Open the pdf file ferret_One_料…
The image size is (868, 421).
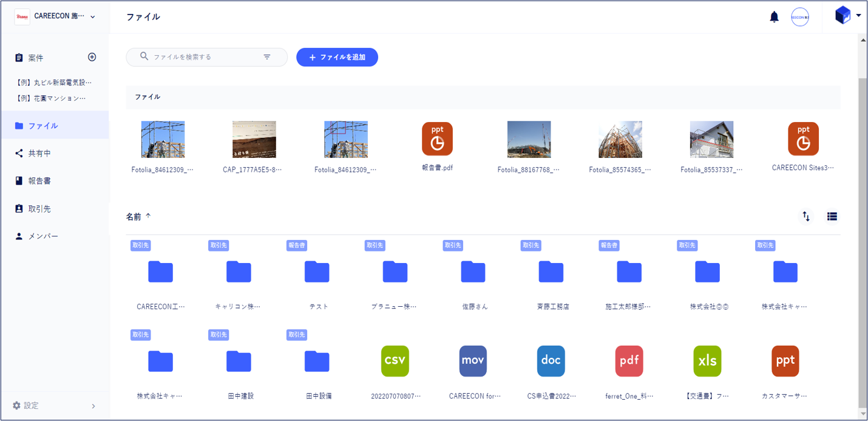629,361
